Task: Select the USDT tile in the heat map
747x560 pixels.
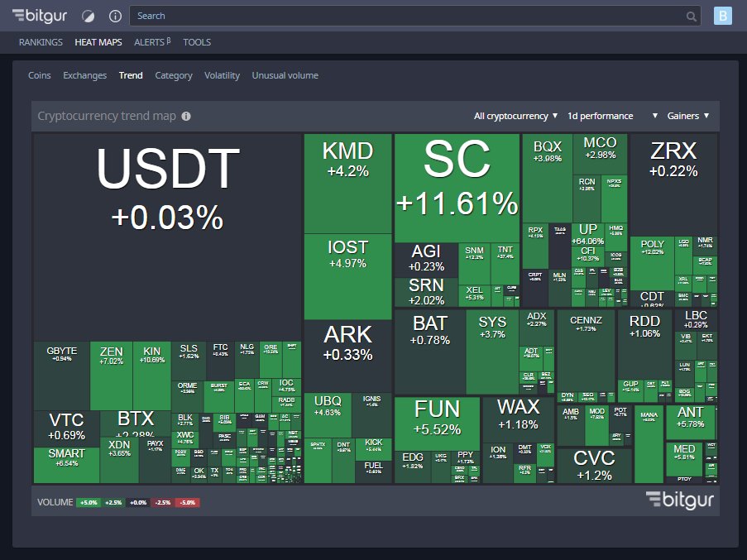Action: pos(168,237)
